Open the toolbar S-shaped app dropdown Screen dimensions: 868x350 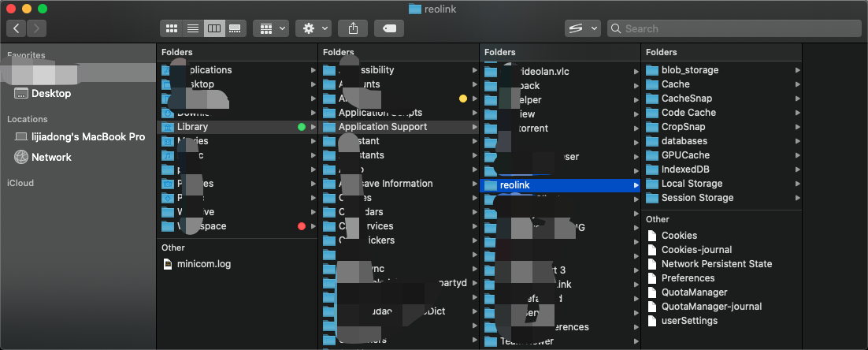coord(583,28)
